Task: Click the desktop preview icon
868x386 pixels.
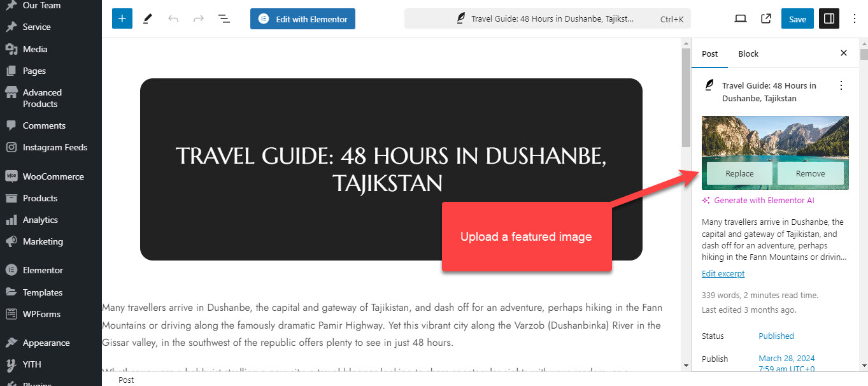Action: coord(740,19)
